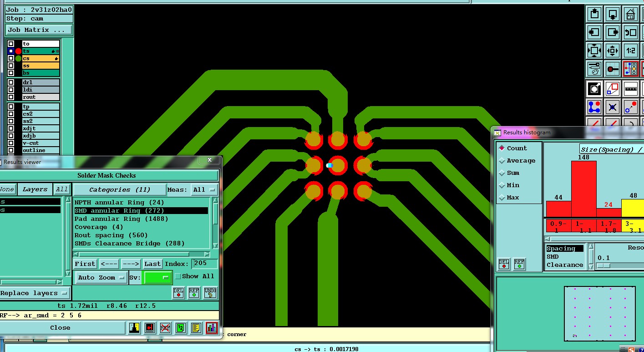Select the ruler measure tool
644x352 pixels.
click(x=631, y=89)
